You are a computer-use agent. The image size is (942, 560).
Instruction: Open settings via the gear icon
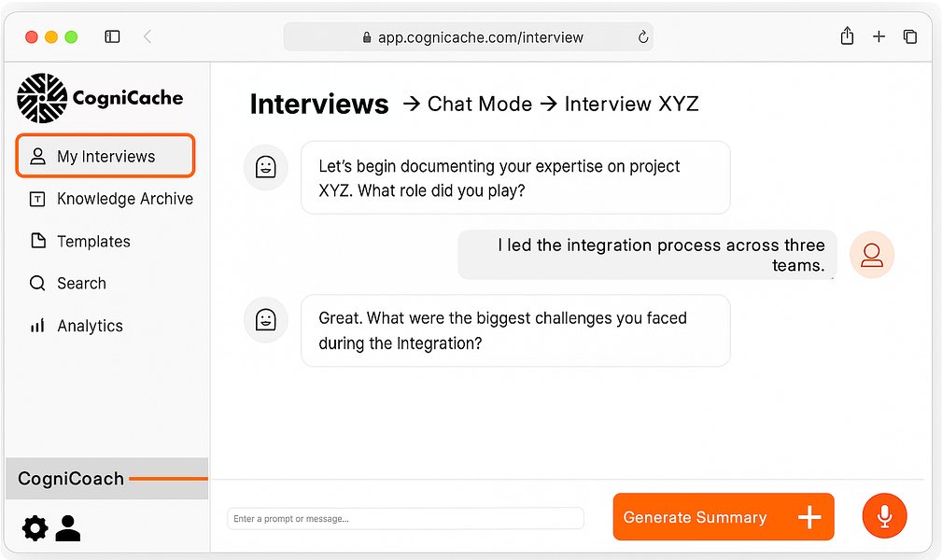pyautogui.click(x=35, y=528)
